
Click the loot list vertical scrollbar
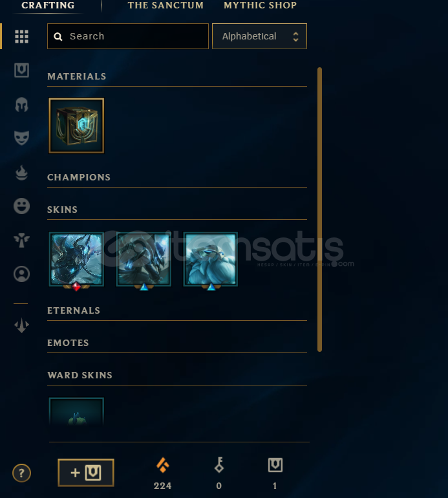(319, 210)
